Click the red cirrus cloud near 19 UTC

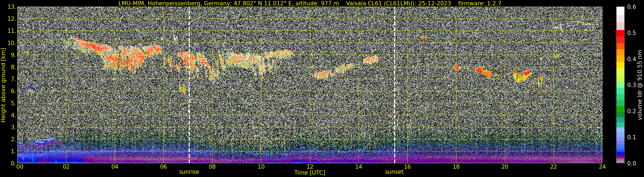coord(483,71)
